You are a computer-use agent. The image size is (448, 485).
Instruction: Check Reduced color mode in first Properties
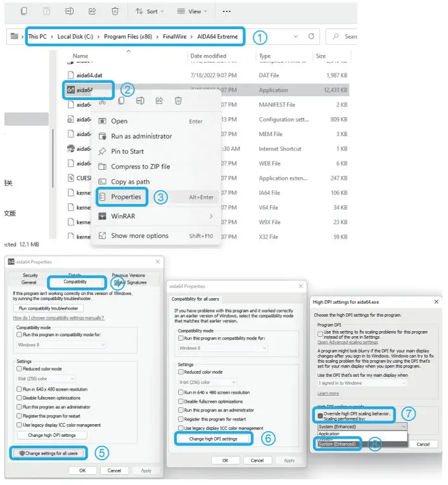(19, 368)
